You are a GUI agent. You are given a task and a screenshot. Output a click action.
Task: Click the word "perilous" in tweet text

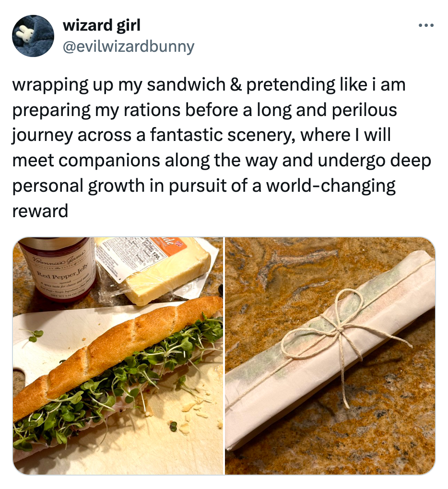364,110
